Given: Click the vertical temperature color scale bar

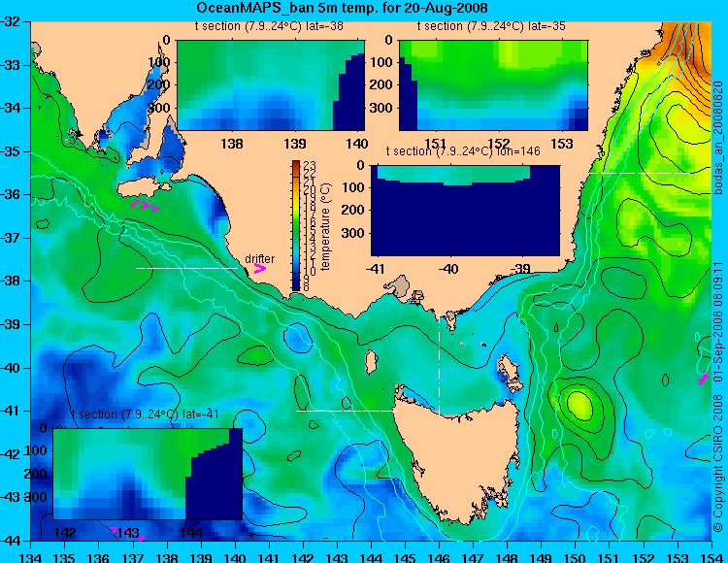Looking at the screenshot, I should (297, 225).
